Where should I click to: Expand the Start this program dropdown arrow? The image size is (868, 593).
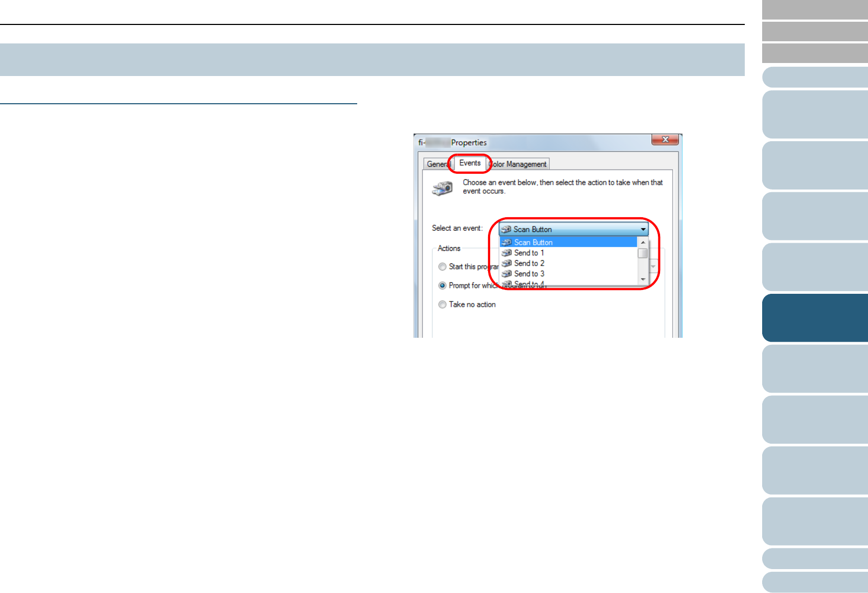click(654, 267)
